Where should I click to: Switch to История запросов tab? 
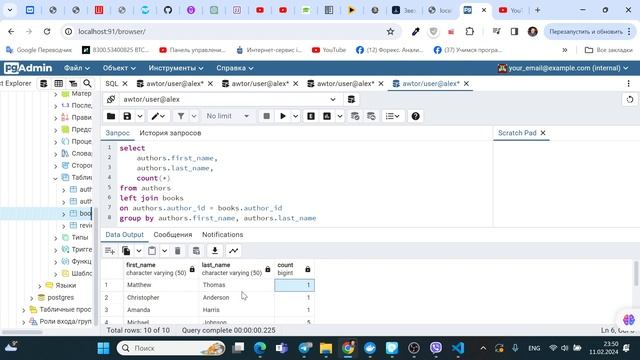tap(170, 133)
